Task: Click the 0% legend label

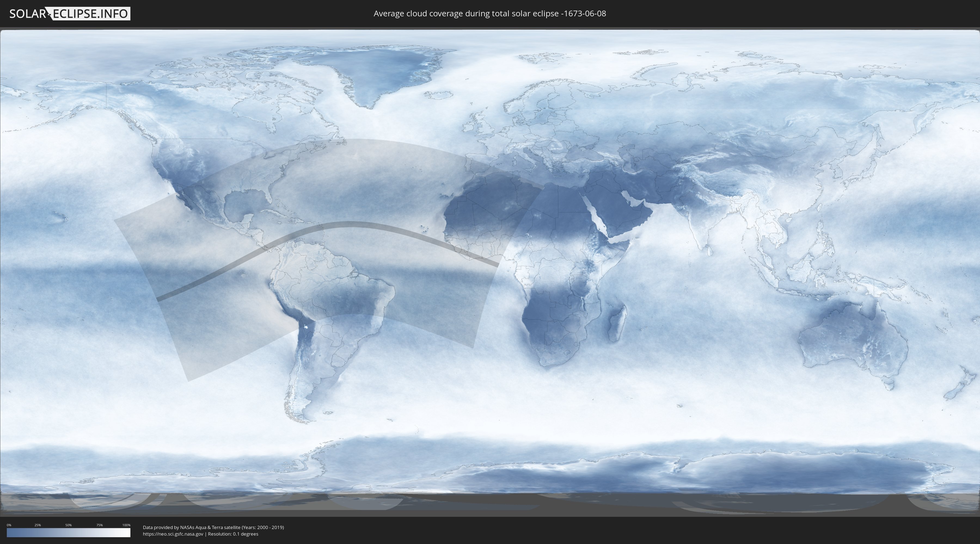Action: pyautogui.click(x=9, y=525)
